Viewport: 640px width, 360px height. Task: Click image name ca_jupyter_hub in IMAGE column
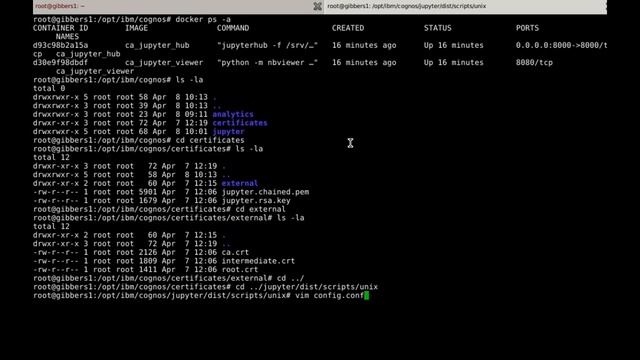(x=157, y=45)
